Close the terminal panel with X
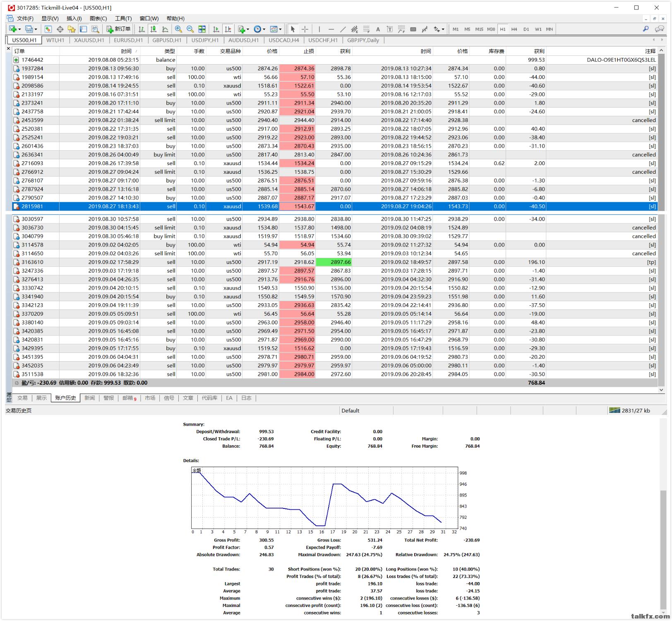Viewport: 672px width, 621px height. pos(8,49)
